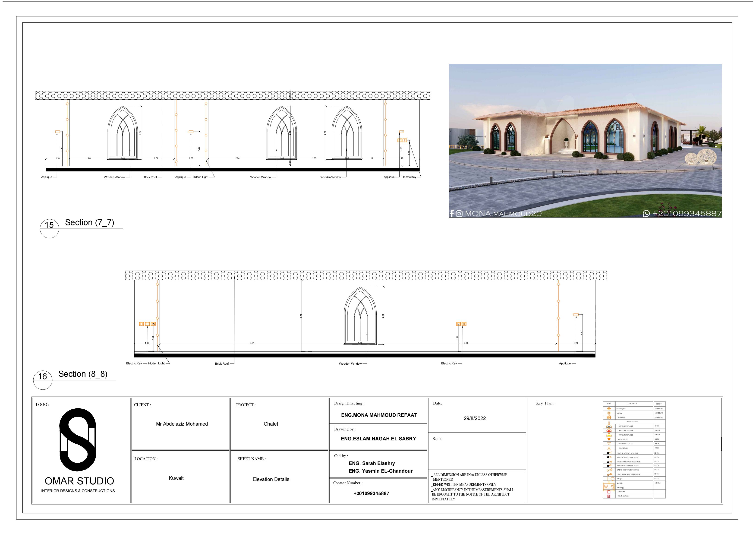756x534 pixels.
Task: Click the Brick Roof label in Section 7_7
Action: point(151,177)
